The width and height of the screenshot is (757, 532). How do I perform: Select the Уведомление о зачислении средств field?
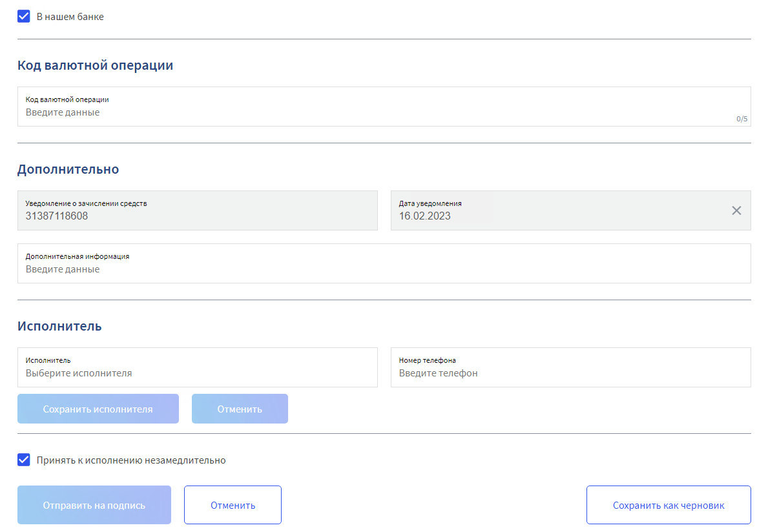(198, 210)
